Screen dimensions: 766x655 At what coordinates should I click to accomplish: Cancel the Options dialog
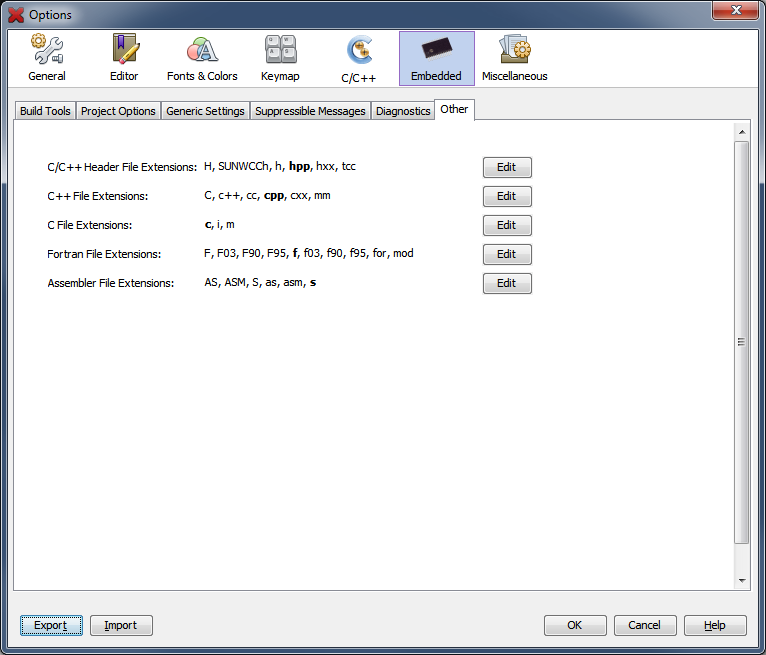645,625
